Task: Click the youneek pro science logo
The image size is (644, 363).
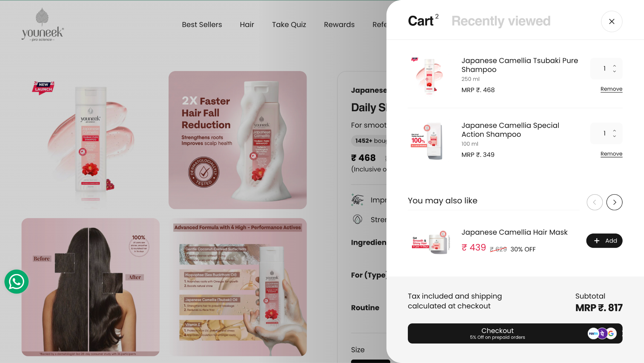Action: click(x=42, y=25)
